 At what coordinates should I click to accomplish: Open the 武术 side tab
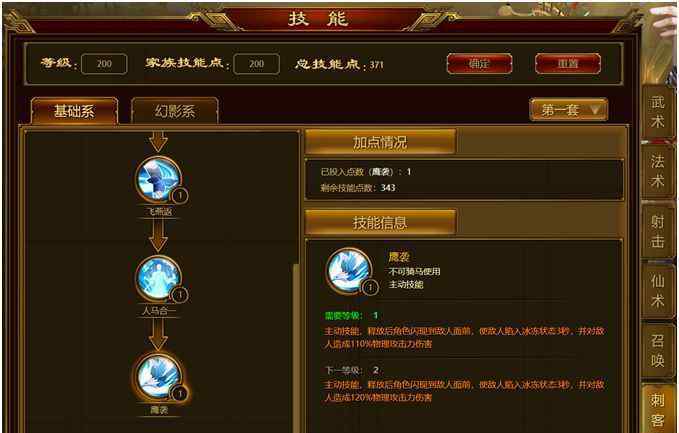(658, 112)
